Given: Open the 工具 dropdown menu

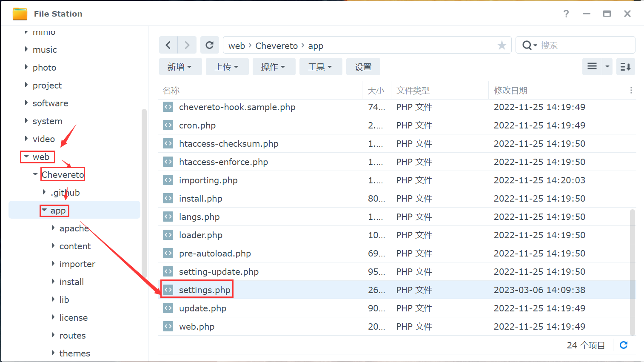Looking at the screenshot, I should (x=321, y=67).
